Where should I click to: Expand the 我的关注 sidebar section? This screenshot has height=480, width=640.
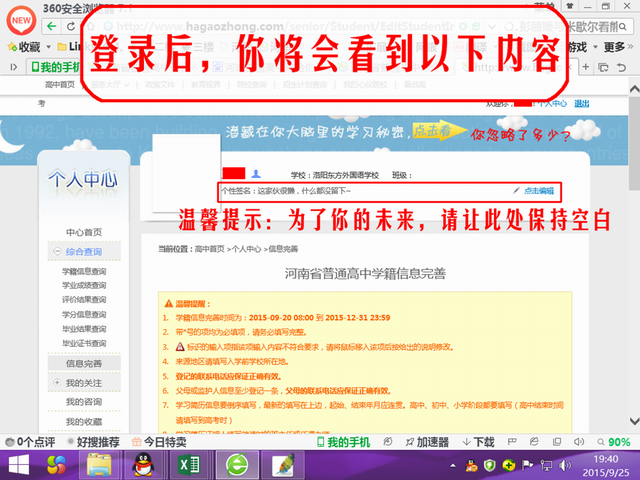click(x=57, y=382)
